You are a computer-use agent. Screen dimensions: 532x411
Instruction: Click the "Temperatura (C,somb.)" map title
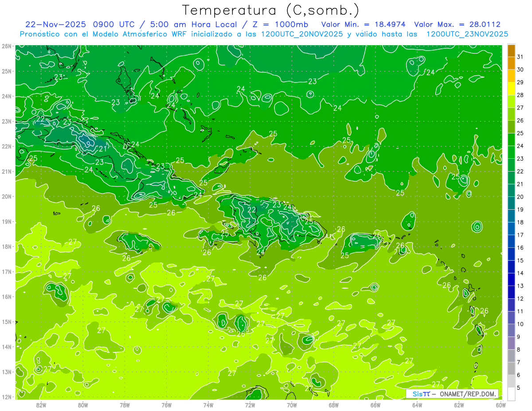point(271,10)
